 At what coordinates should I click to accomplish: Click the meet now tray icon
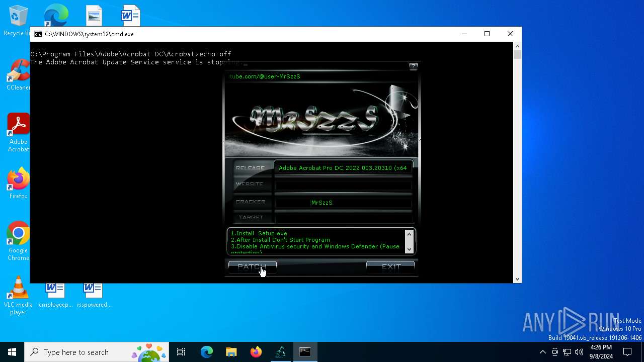(x=555, y=352)
